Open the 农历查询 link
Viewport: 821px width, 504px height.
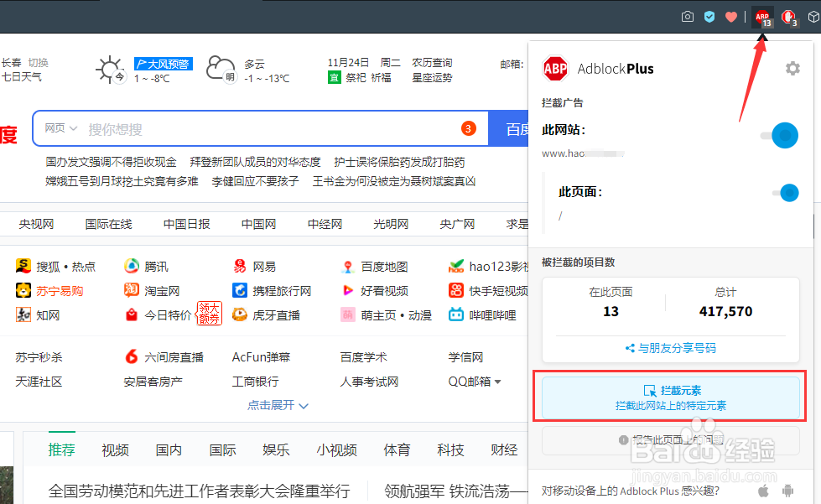432,63
